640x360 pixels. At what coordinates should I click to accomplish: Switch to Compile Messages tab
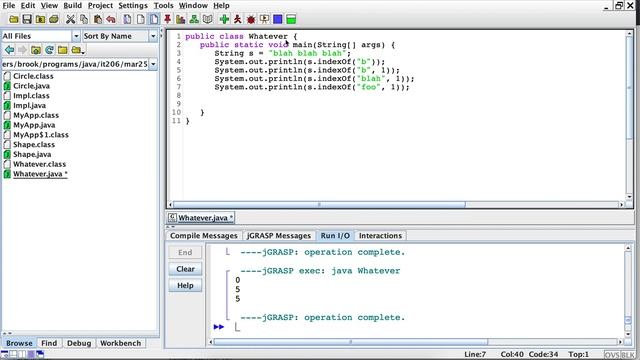(x=203, y=236)
